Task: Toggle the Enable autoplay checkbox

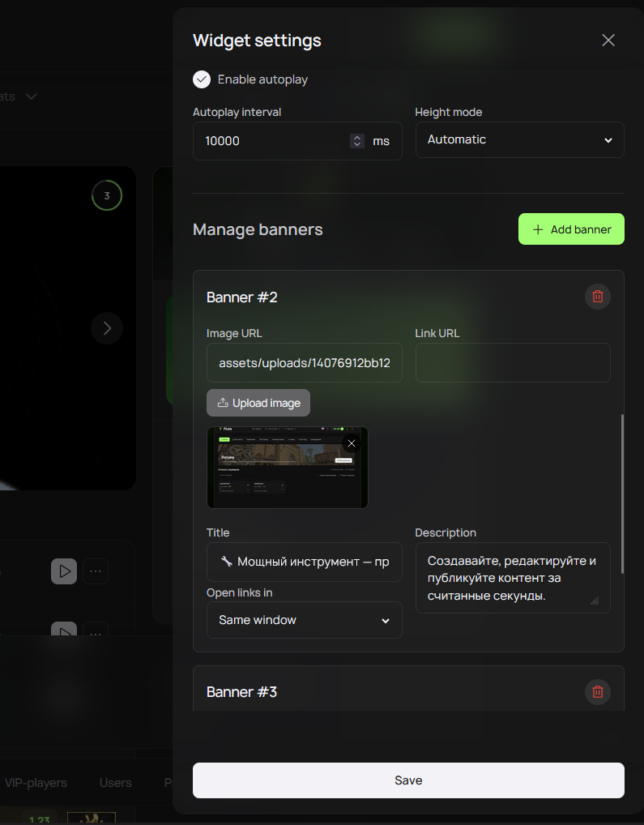Action: (x=202, y=79)
